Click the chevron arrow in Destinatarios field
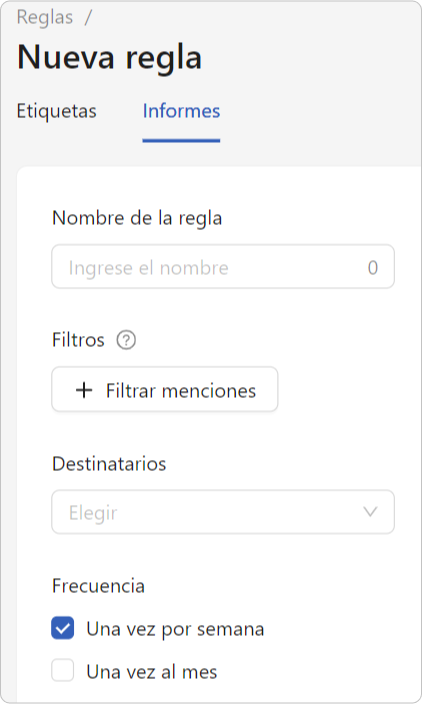Viewport: 422px width, 704px height. (x=370, y=512)
